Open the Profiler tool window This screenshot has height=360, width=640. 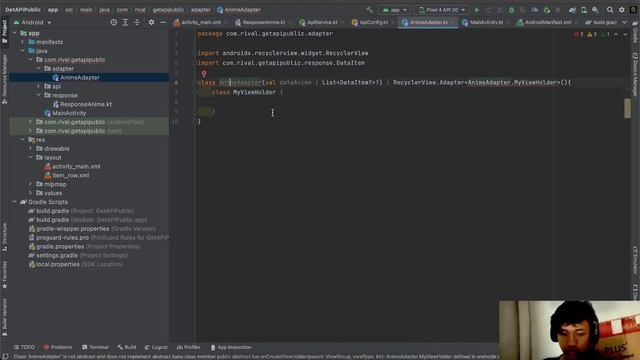189,347
